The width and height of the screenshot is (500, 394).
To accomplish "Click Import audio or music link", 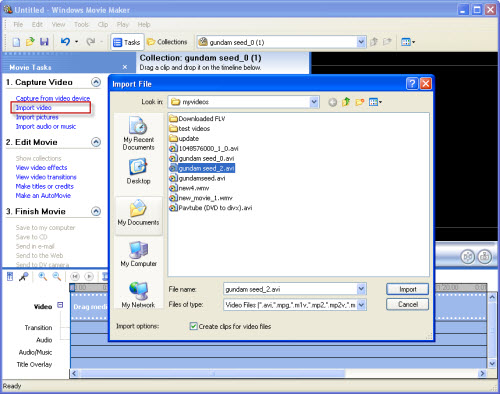I will coord(46,127).
